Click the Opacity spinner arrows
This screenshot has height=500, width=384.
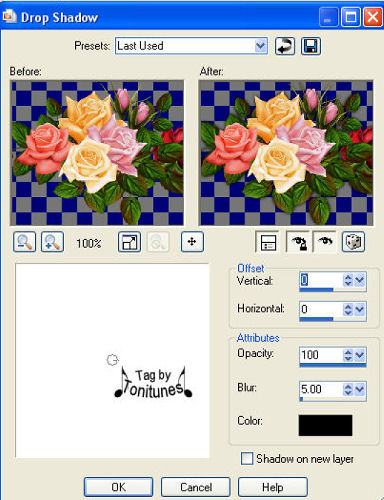coord(348,355)
